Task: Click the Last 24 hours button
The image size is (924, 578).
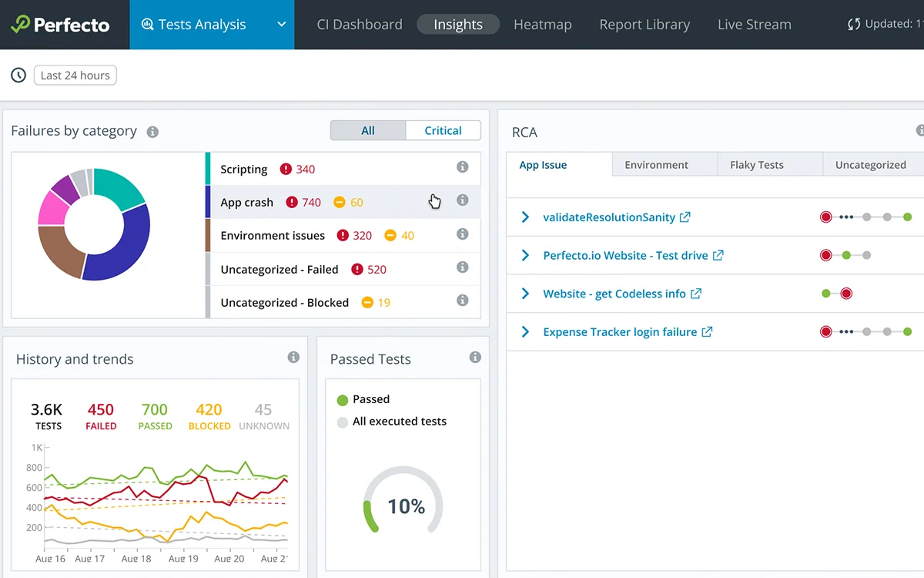Action: coord(75,76)
